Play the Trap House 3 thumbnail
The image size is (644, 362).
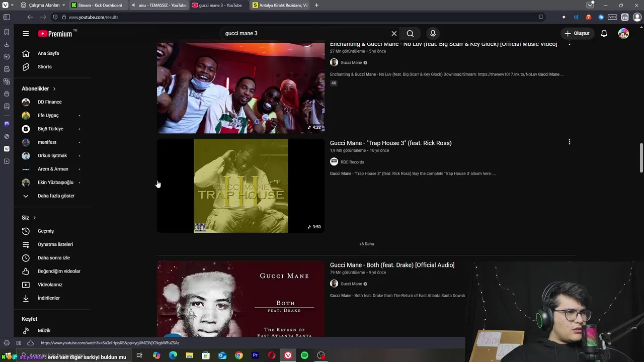pos(240,186)
